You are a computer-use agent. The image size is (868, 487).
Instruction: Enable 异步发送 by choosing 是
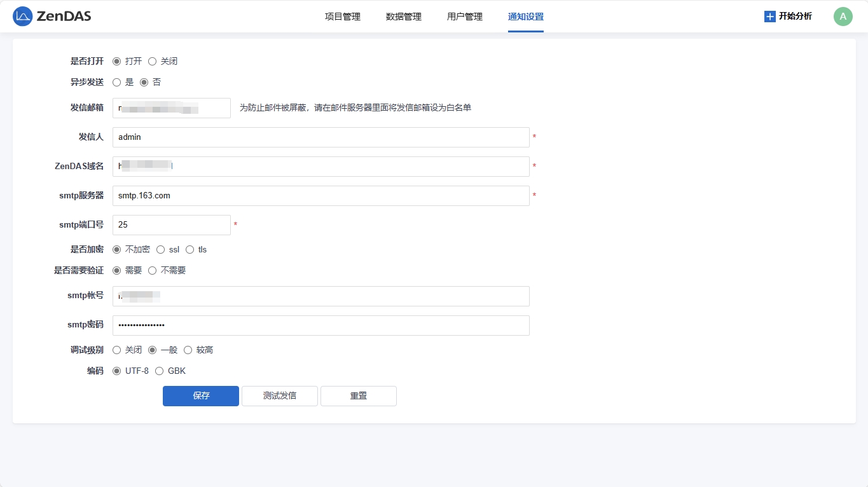coord(117,83)
